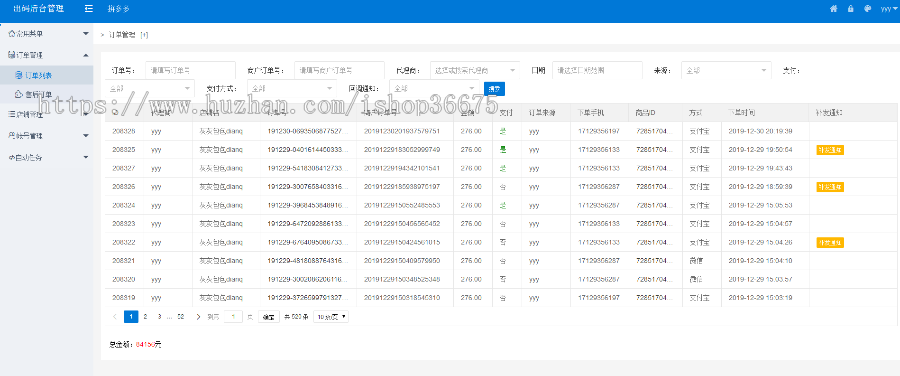Click the 日期 range input field
This screenshot has height=376, width=900.
pyautogui.click(x=597, y=71)
